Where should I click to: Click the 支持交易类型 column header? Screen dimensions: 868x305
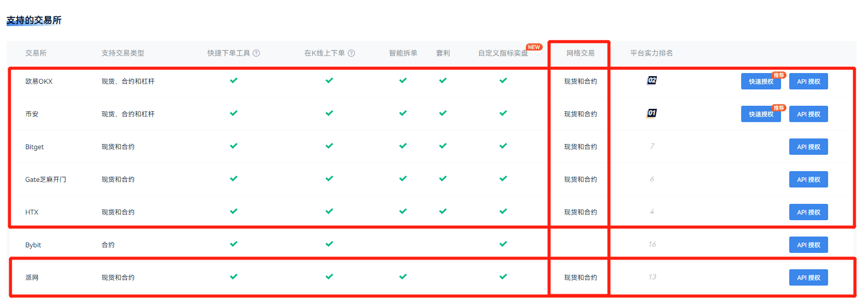click(123, 53)
